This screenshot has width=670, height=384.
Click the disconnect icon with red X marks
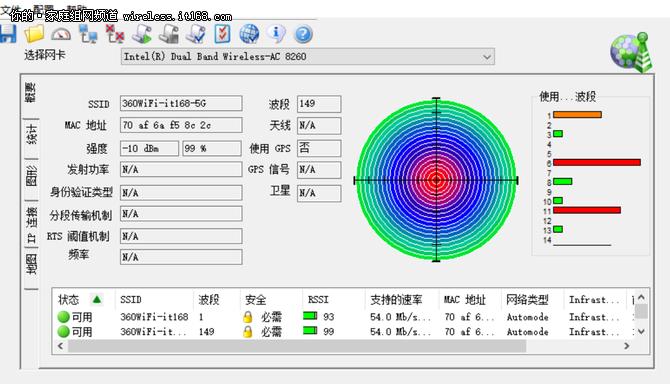[x=115, y=34]
